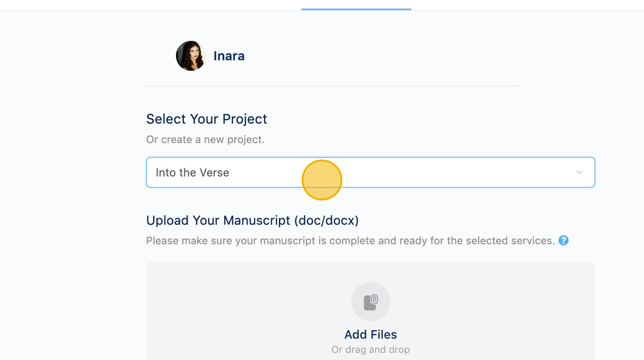Expand the project dropdown chevron arrow
Viewport: 644px width, 360px height.
click(x=580, y=173)
